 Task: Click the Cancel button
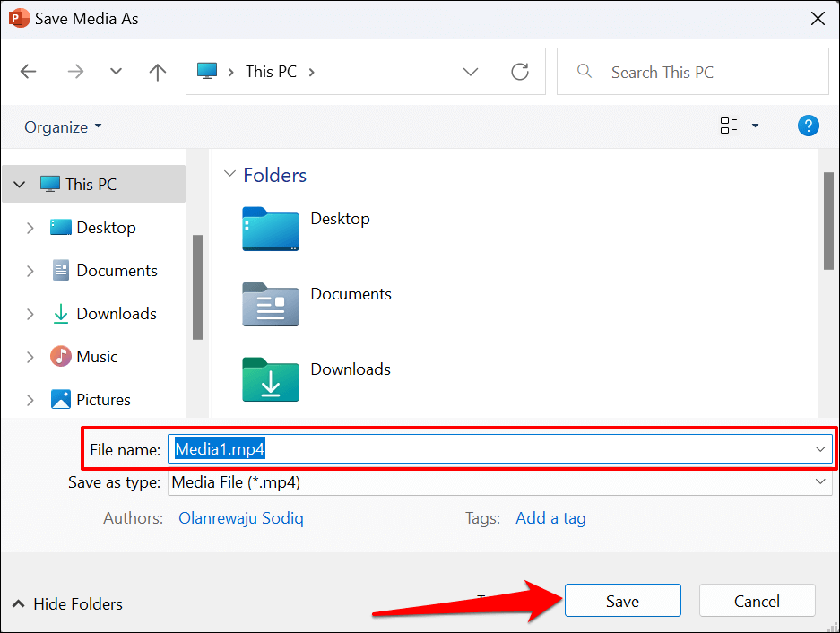(757, 602)
